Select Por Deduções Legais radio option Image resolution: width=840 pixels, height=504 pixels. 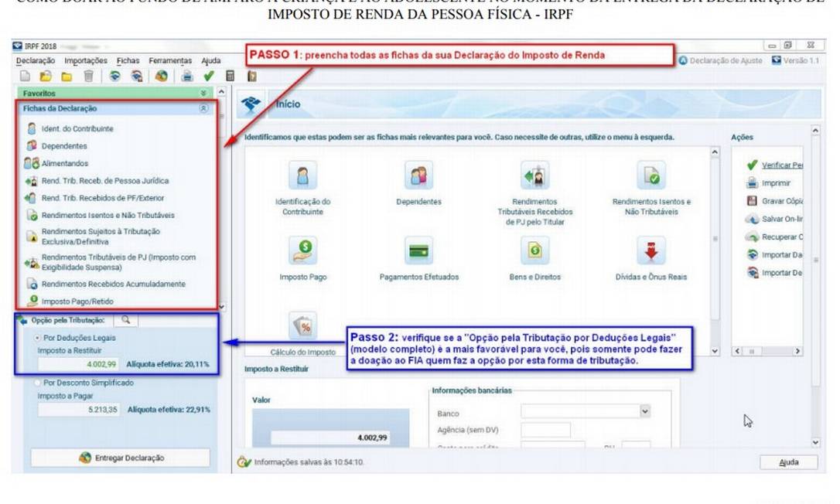(x=38, y=338)
